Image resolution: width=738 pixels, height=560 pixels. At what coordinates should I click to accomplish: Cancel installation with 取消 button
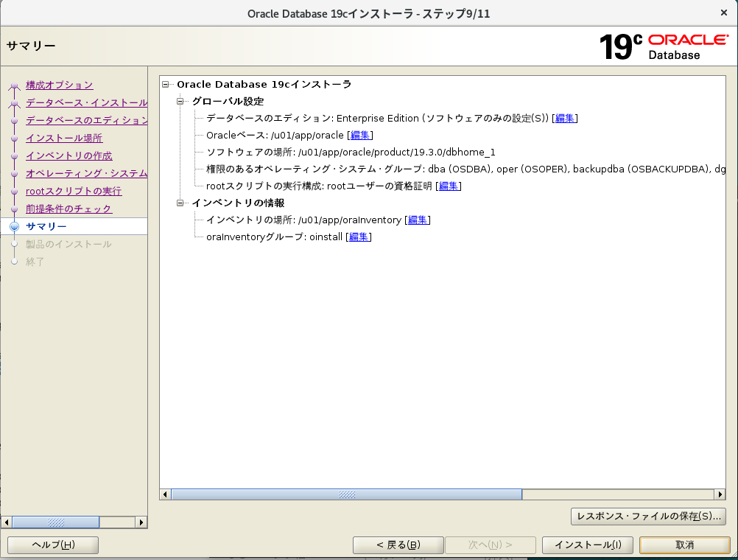[x=684, y=545]
